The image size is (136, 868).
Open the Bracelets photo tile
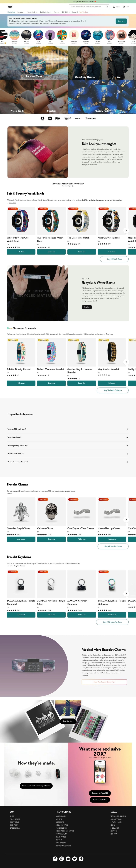(51, 96)
